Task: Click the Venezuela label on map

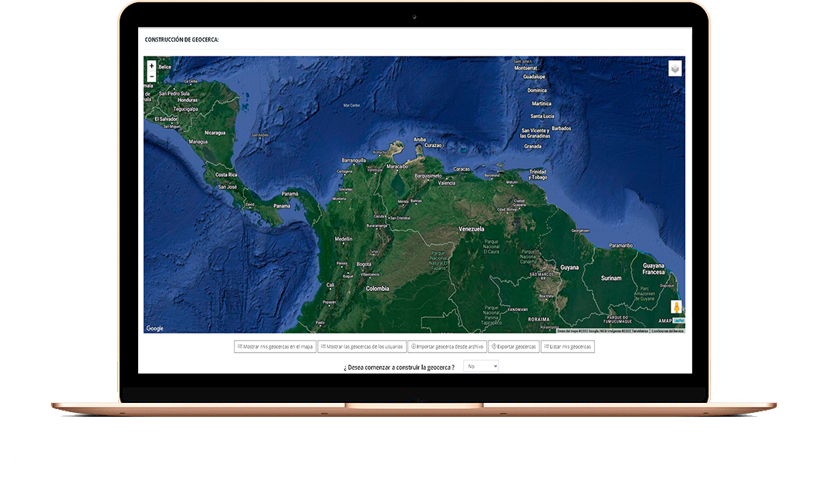Action: (x=472, y=229)
